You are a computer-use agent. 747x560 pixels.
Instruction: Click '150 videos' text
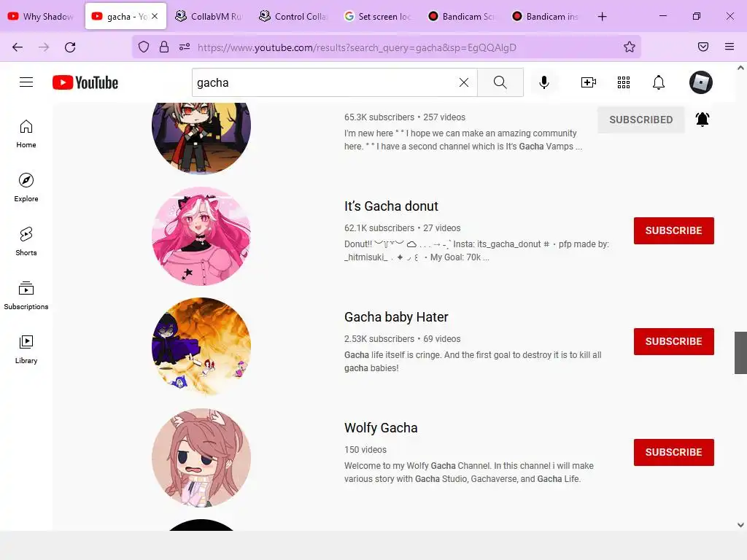click(365, 450)
